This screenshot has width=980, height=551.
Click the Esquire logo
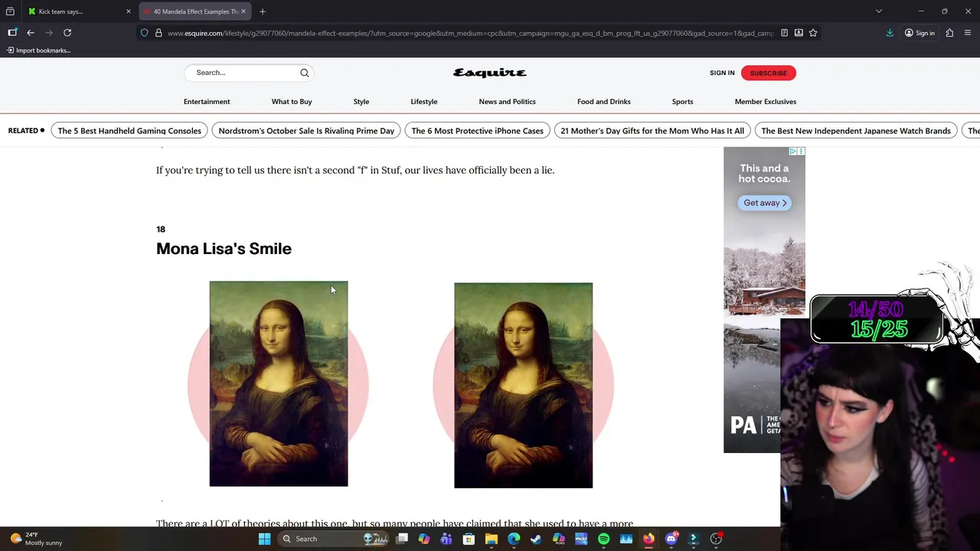[x=490, y=73]
